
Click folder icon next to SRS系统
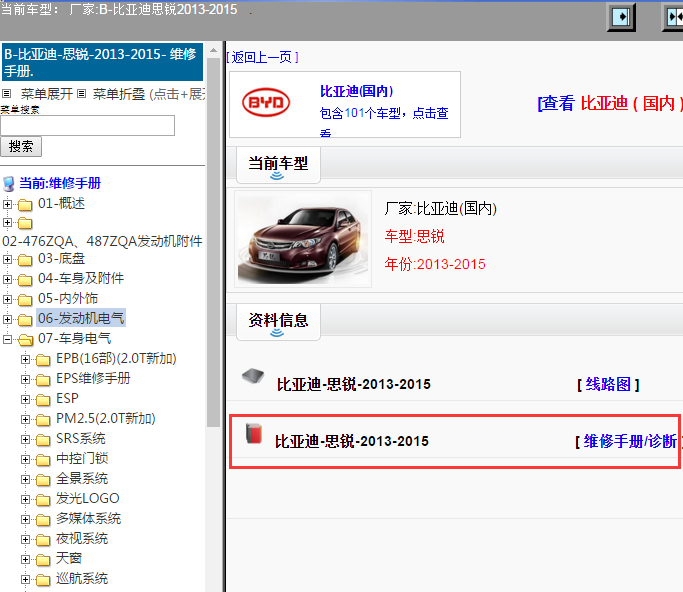(x=43, y=440)
